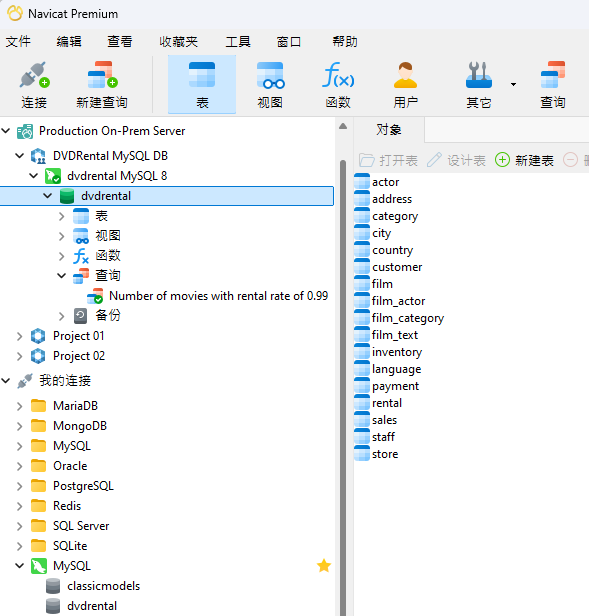Open the Query (查询) toolbar icon
The width and height of the screenshot is (589, 616).
click(553, 75)
